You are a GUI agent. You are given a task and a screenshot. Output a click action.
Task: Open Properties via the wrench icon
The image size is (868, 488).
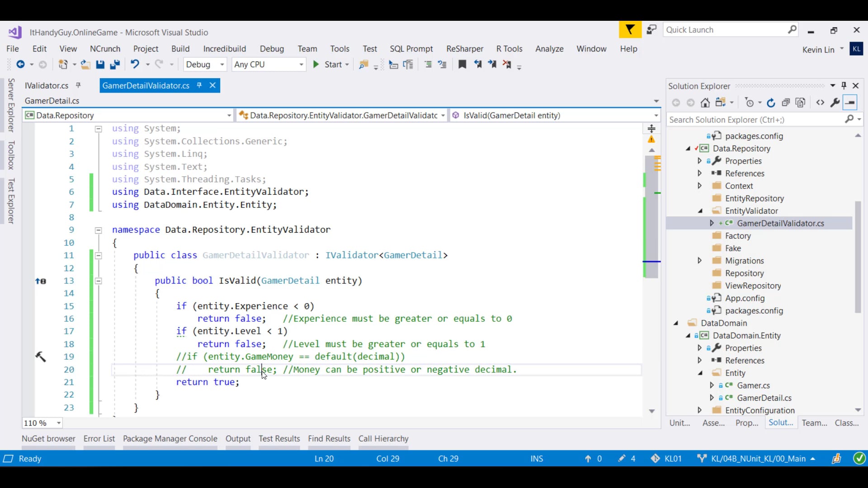click(835, 103)
